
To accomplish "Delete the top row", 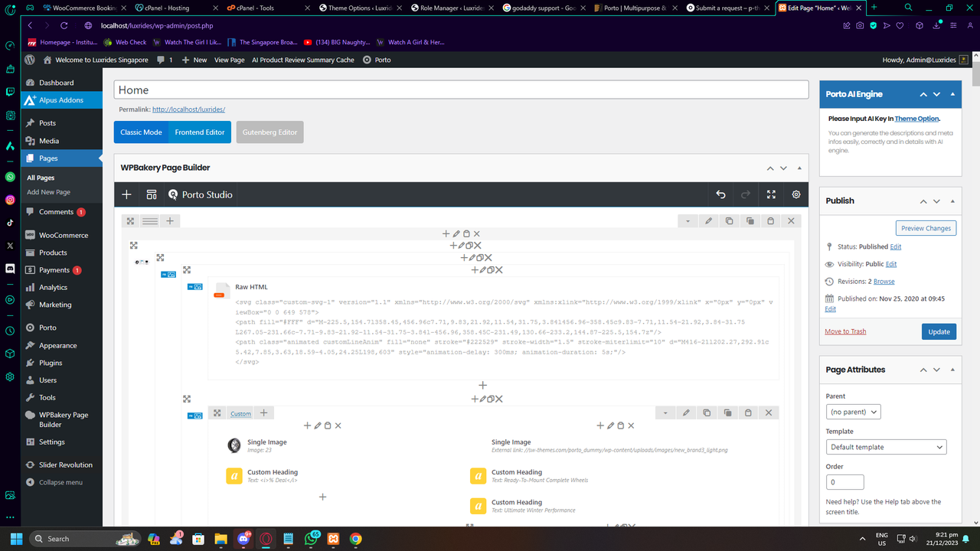I will (x=791, y=220).
